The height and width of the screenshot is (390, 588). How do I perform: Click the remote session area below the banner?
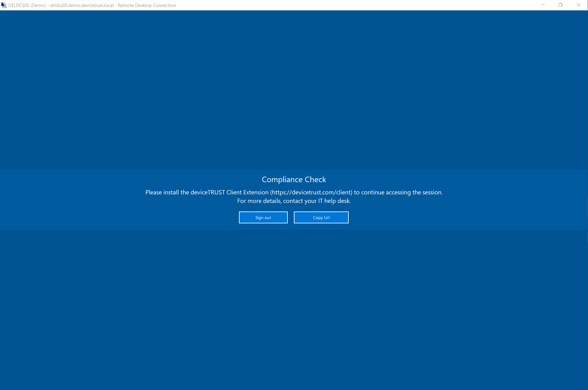click(294, 305)
